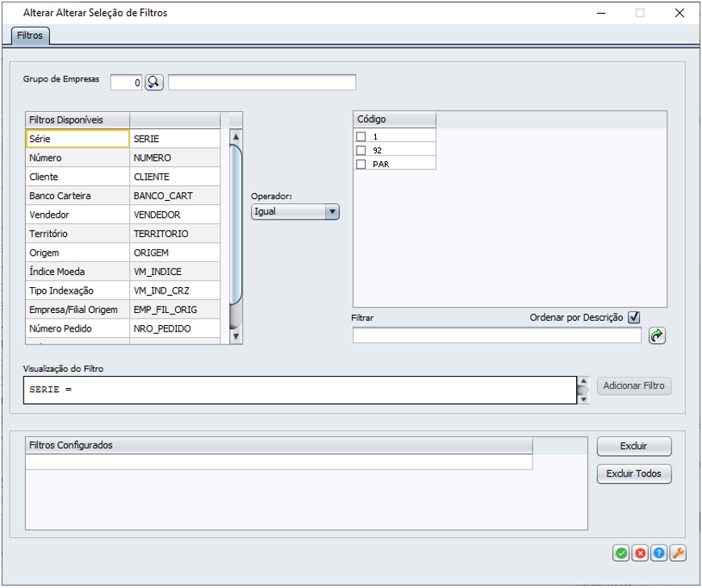702x588 pixels.
Task: Click the magnifier lookup icon for Grupo de Empresas
Action: [x=154, y=82]
